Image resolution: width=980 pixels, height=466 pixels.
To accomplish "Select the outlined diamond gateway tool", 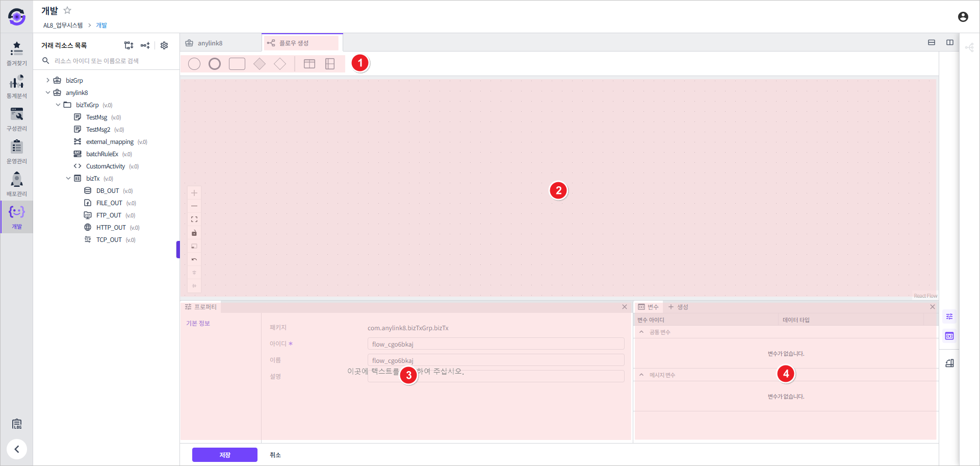I will (280, 64).
